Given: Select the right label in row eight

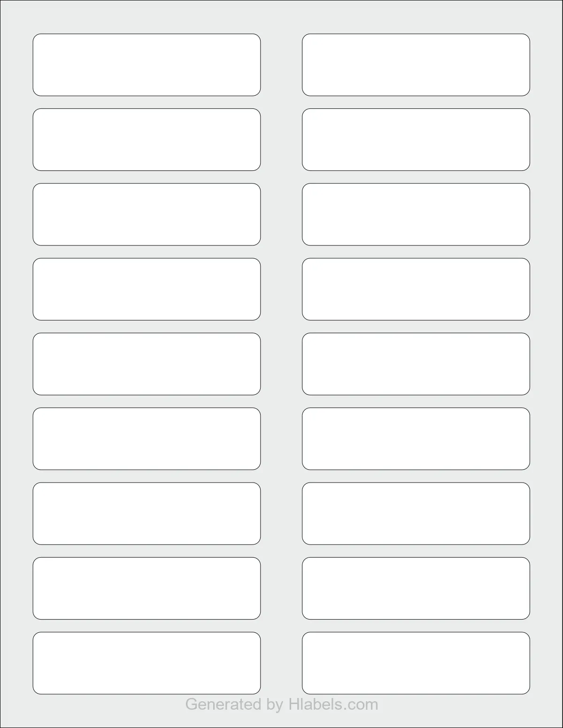Looking at the screenshot, I should pyautogui.click(x=416, y=588).
